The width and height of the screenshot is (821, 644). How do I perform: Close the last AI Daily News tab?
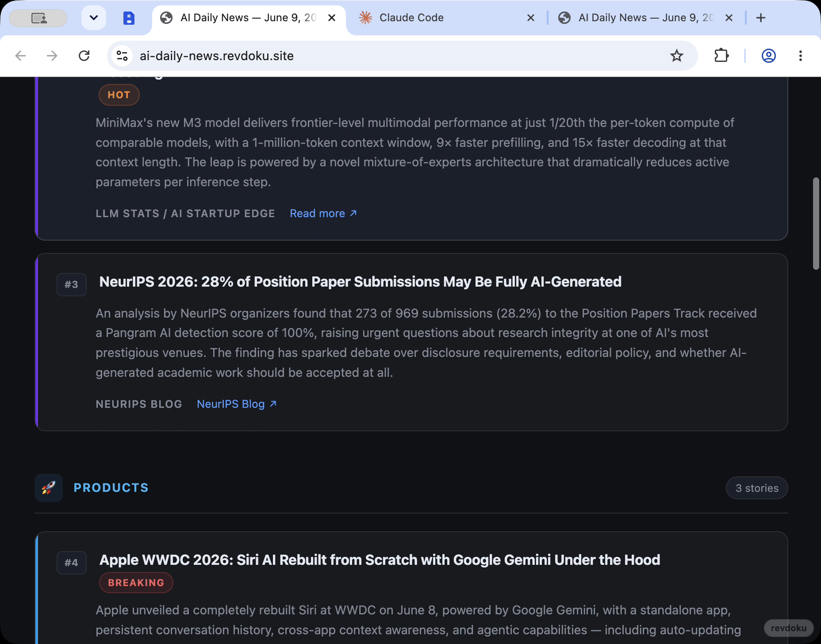(x=729, y=18)
